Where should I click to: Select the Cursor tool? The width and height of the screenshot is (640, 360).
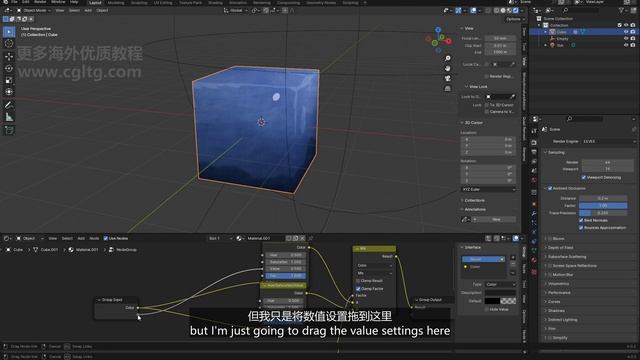tap(9, 44)
